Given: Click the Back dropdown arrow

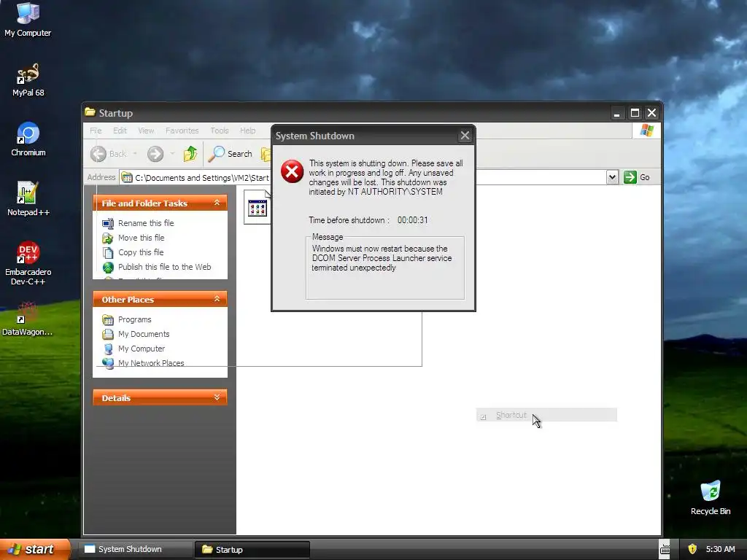Looking at the screenshot, I should 135,154.
